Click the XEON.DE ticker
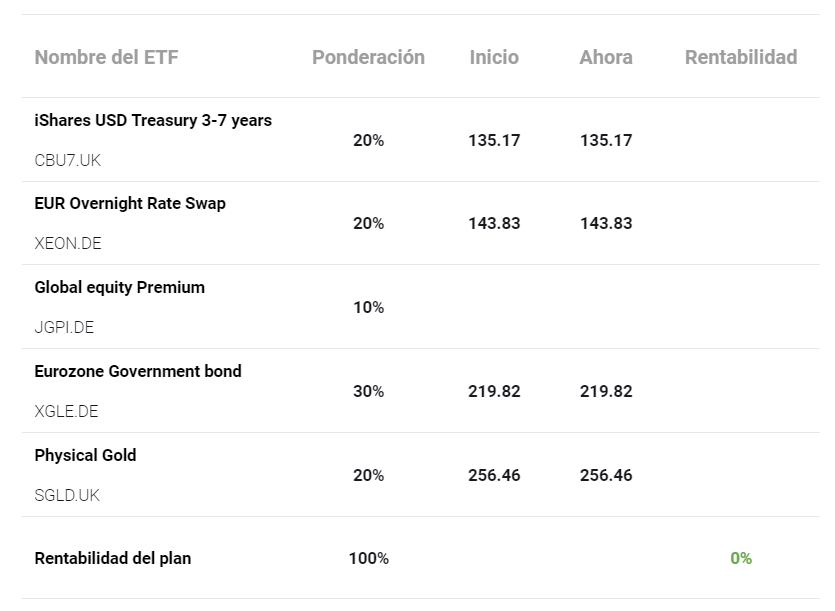Image resolution: width=835 pixels, height=611 pixels. pyautogui.click(x=68, y=243)
